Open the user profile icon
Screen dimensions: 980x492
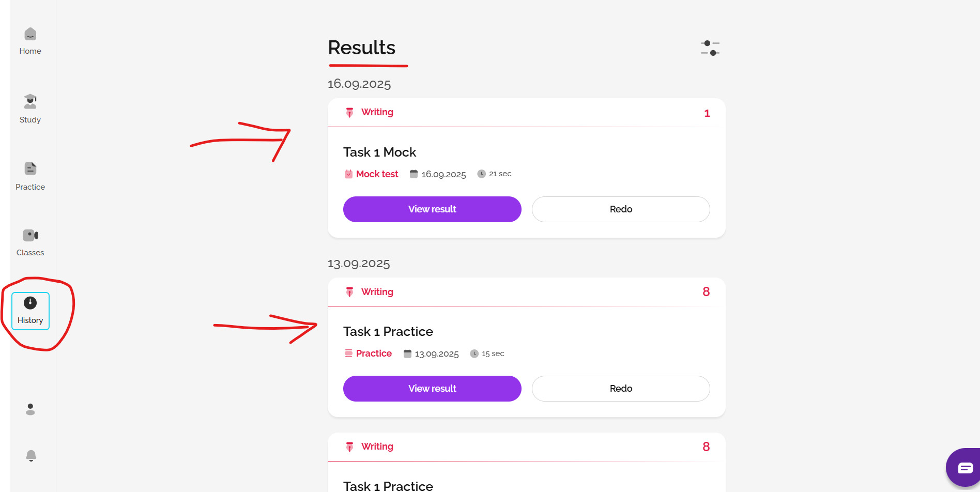(x=30, y=409)
